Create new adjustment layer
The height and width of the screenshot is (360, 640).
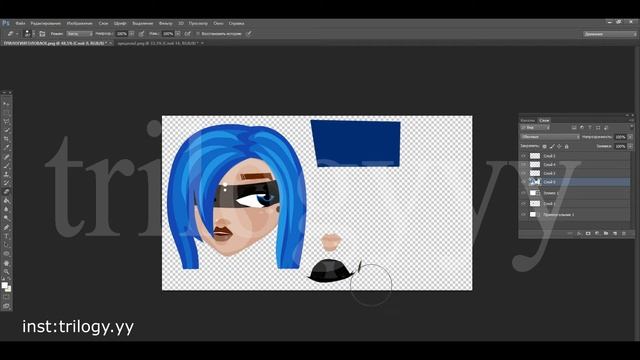pos(597,233)
